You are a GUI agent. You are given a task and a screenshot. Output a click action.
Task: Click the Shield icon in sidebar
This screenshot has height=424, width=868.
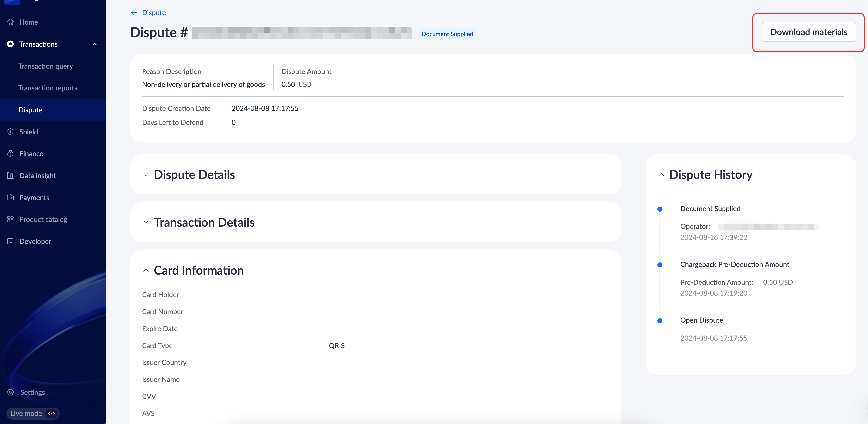coord(10,132)
